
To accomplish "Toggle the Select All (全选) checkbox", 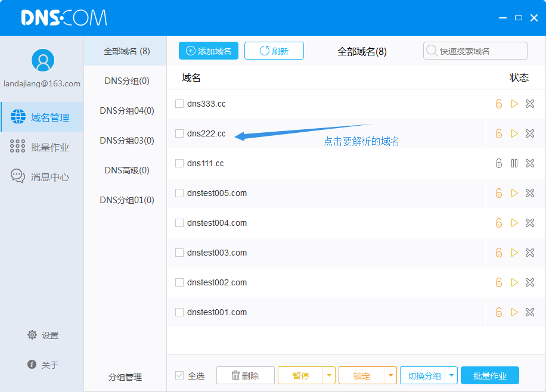I will click(x=179, y=375).
